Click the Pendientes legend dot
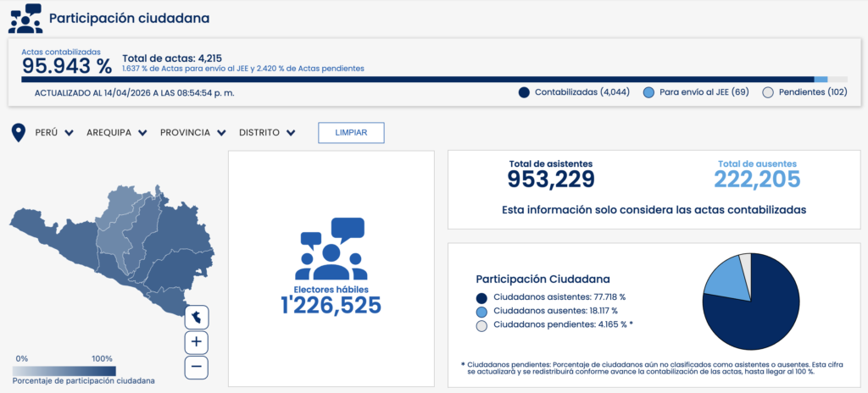Image resolution: width=868 pixels, height=393 pixels. (768, 92)
